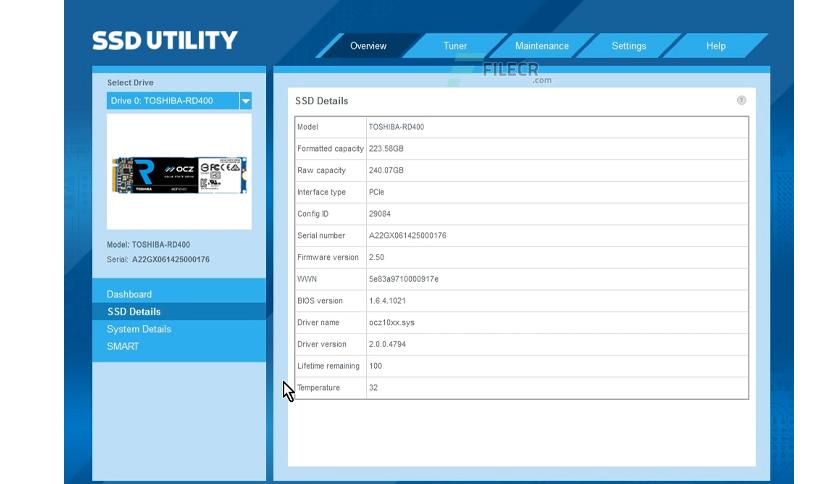Click the Driver name row label
This screenshot has width=836, height=484.
(318, 322)
